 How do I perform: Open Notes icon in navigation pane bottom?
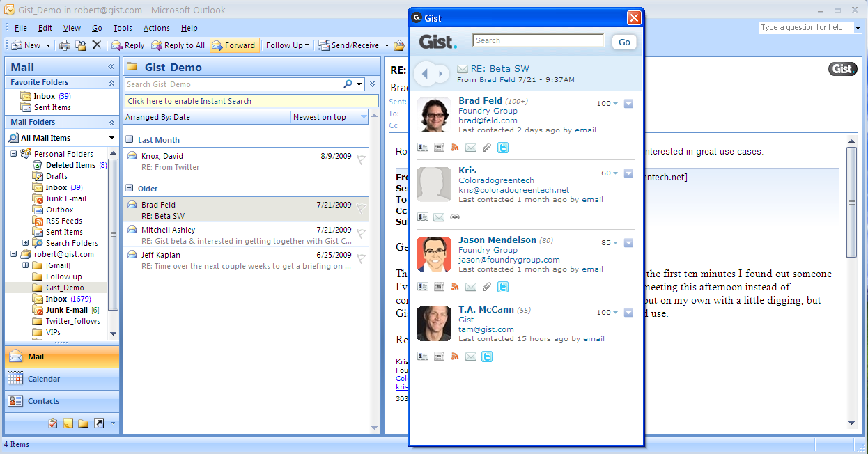click(x=68, y=423)
